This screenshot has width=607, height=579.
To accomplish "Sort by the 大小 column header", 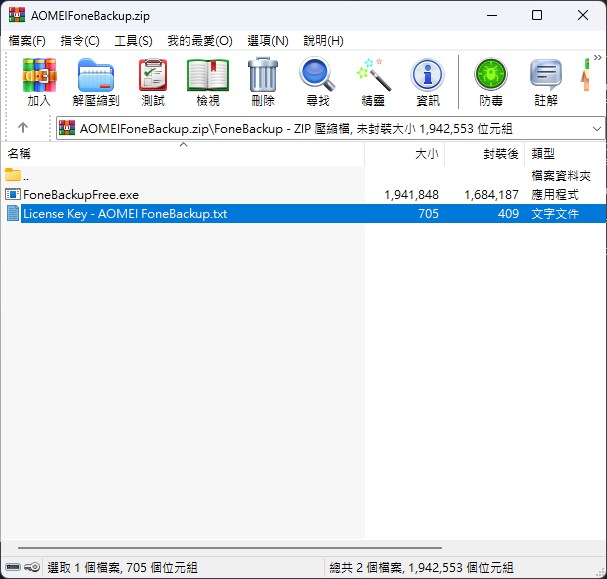I will coord(405,154).
